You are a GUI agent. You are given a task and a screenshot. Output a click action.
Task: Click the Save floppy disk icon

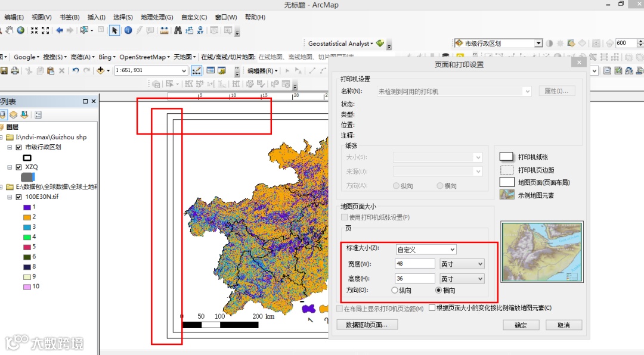[4, 71]
